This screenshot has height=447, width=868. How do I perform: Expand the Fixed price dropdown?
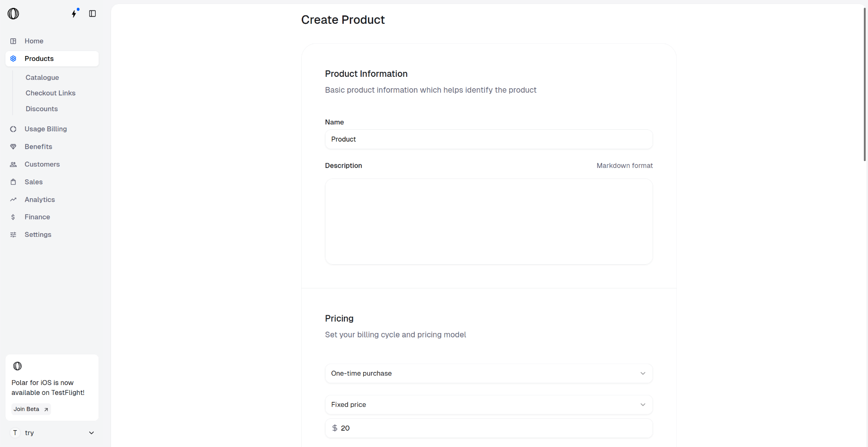click(488, 405)
